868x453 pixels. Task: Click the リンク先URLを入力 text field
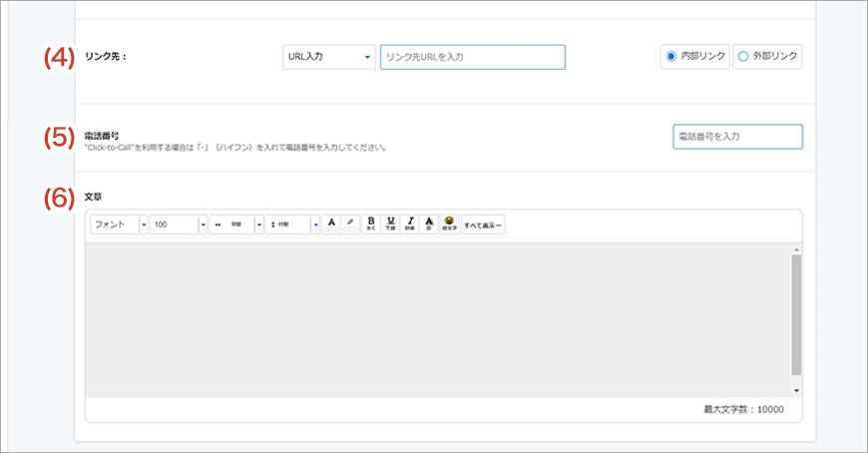tap(472, 57)
